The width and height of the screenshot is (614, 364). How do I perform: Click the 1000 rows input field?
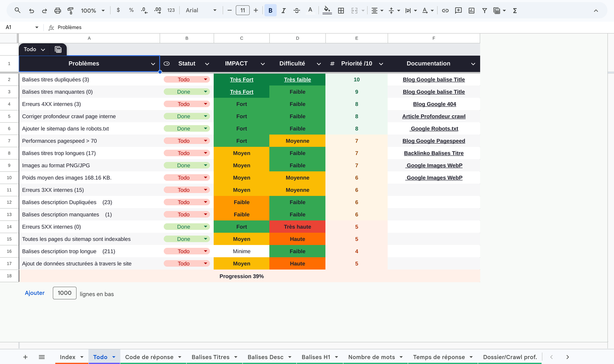pos(65,293)
